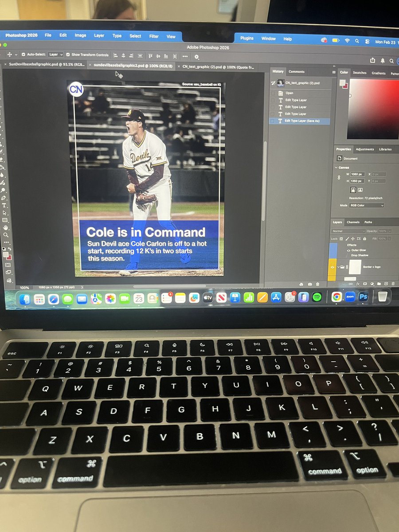Set canvas to portrait orientation icon
Screen dimensions: 399x532
[x=353, y=190]
